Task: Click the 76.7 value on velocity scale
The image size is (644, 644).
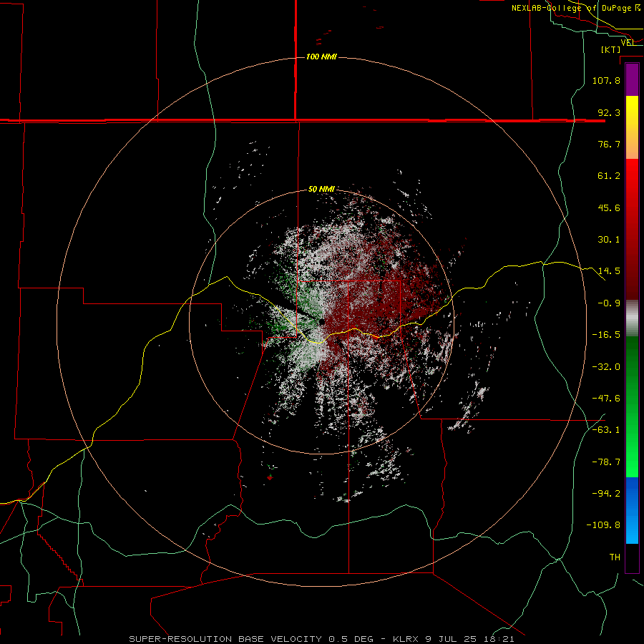Action: coord(609,144)
